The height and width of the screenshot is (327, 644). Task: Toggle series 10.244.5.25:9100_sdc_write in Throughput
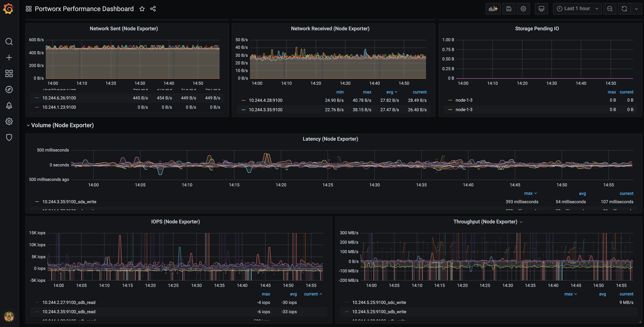[x=379, y=303]
